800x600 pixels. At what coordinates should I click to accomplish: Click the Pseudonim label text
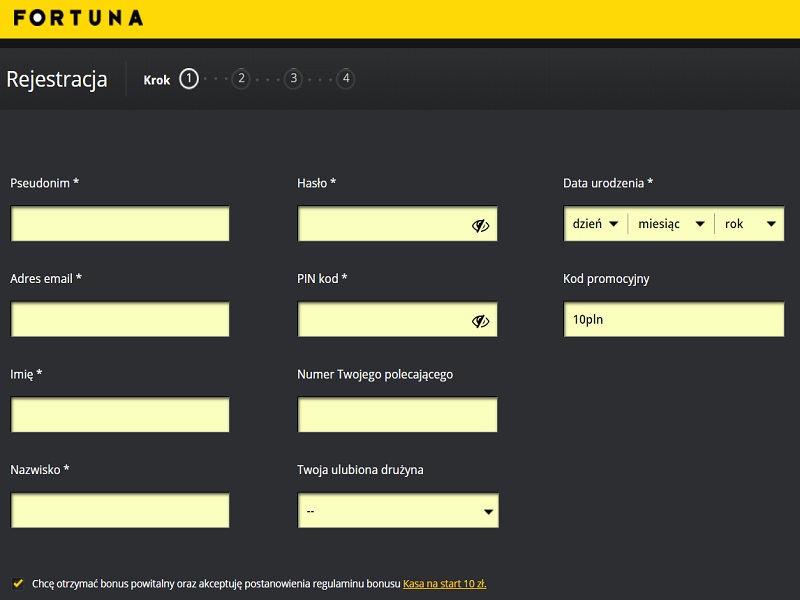44,183
